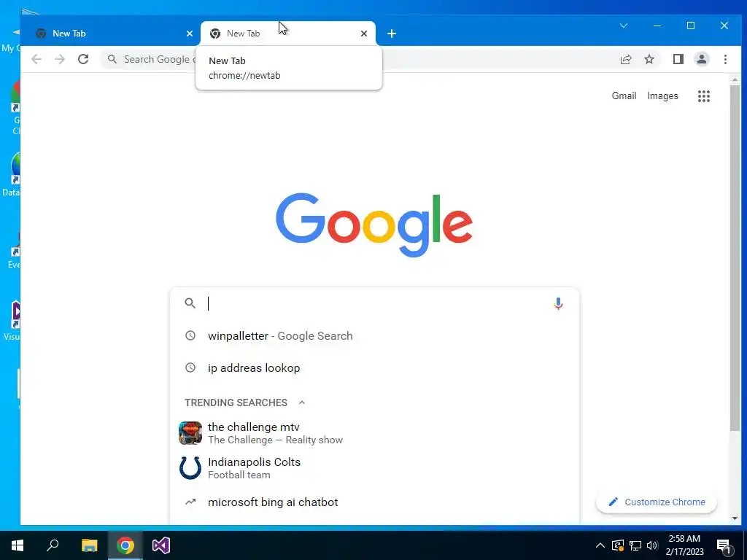Start voice search with the microphone
This screenshot has height=560, width=747.
tap(558, 303)
